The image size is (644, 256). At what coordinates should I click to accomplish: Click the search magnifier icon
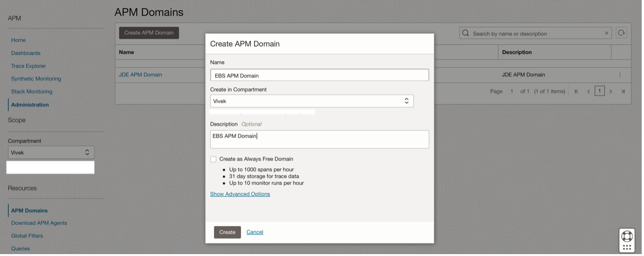tap(467, 34)
